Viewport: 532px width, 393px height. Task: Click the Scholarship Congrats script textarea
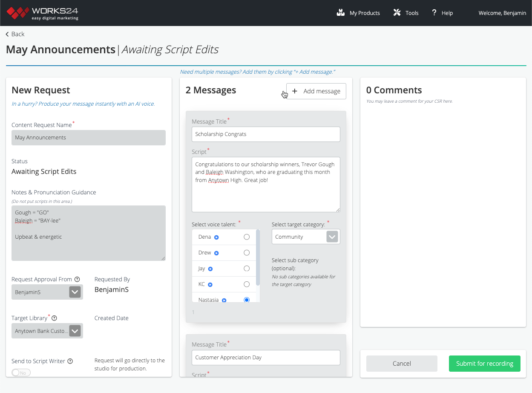coord(266,185)
